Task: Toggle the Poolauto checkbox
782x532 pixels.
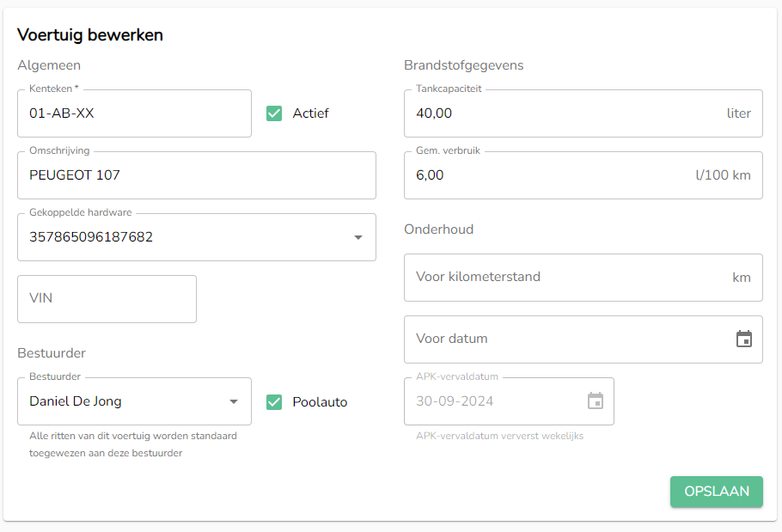Action: [x=274, y=401]
